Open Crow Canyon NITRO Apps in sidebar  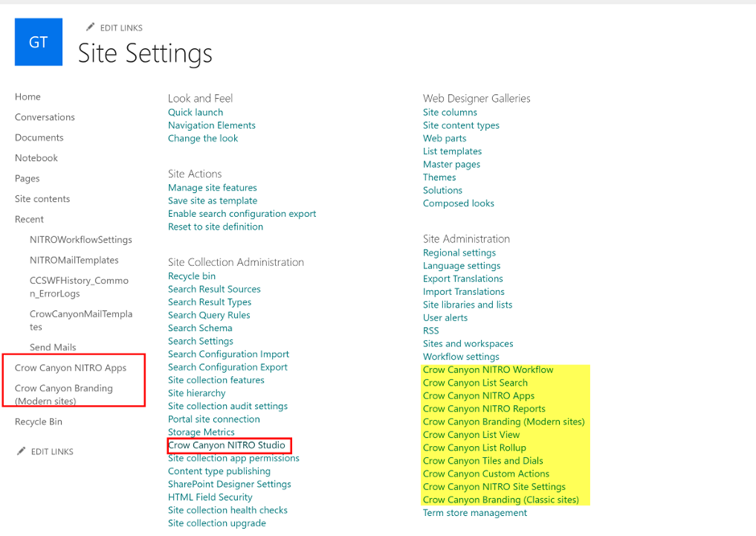pyautogui.click(x=71, y=367)
